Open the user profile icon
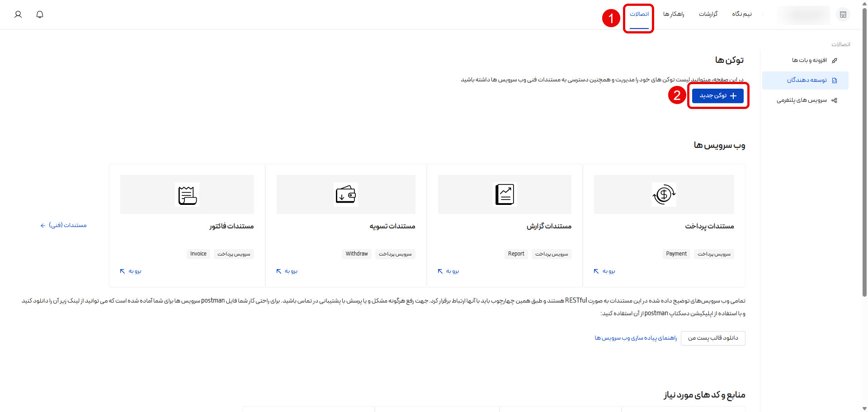The image size is (868, 412). (x=18, y=14)
